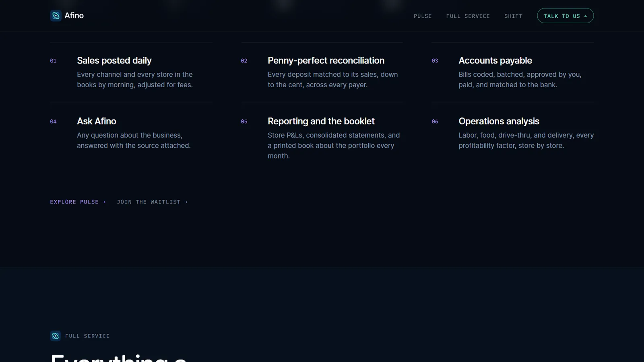The height and width of the screenshot is (362, 644).
Task: Click text 'Every channel and every store in the'
Action: pyautogui.click(x=135, y=74)
